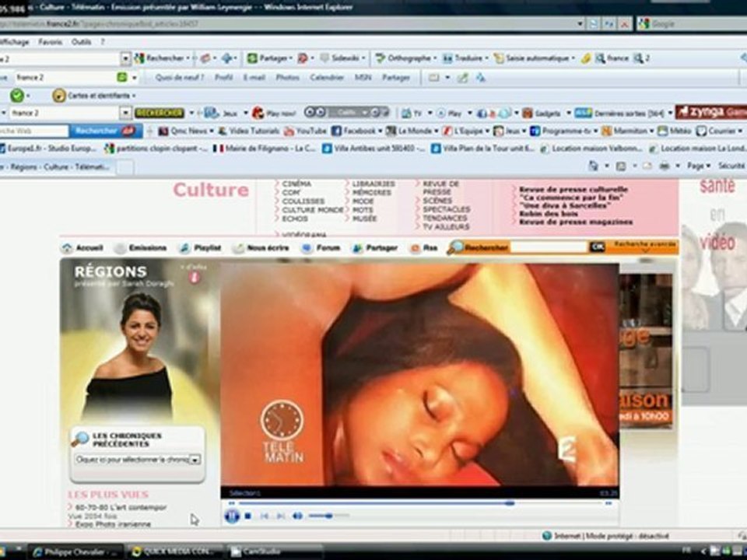Skip to the previous video track
The height and width of the screenshot is (560, 747).
(x=265, y=516)
